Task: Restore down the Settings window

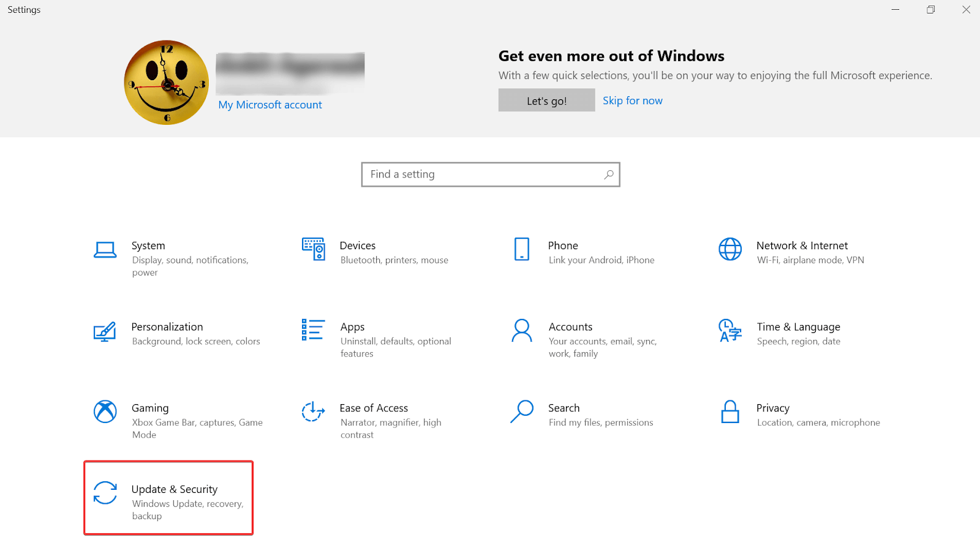Action: [930, 10]
